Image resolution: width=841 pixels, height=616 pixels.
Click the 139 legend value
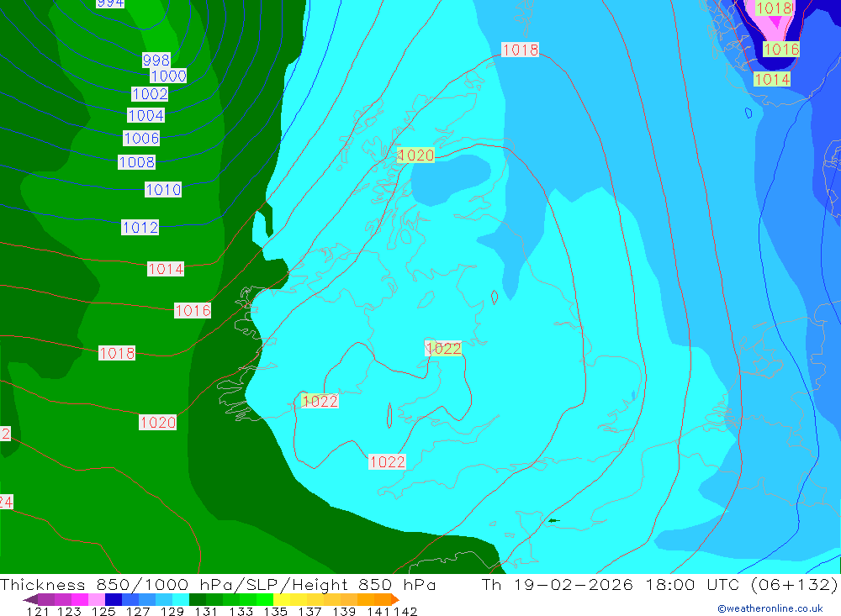coord(344,611)
